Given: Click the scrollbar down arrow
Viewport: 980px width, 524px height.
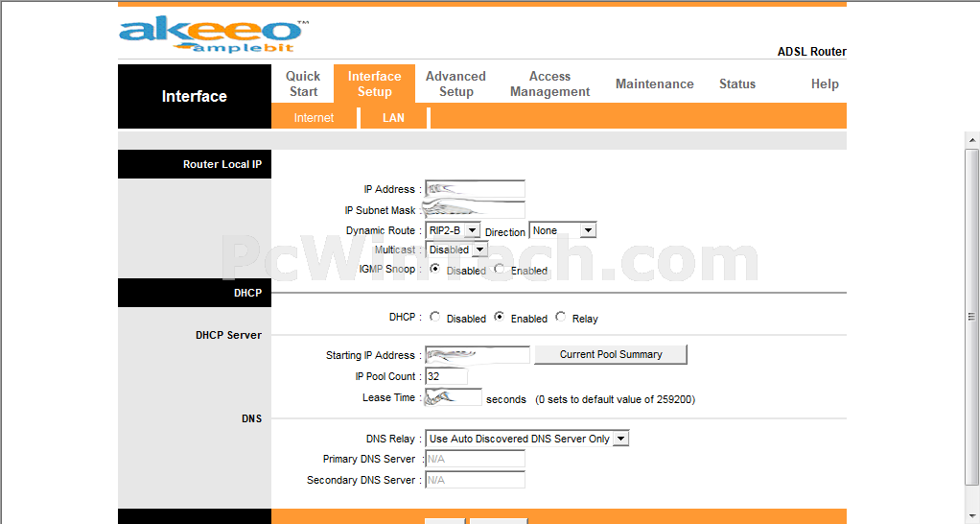Looking at the screenshot, I should tap(972, 516).
